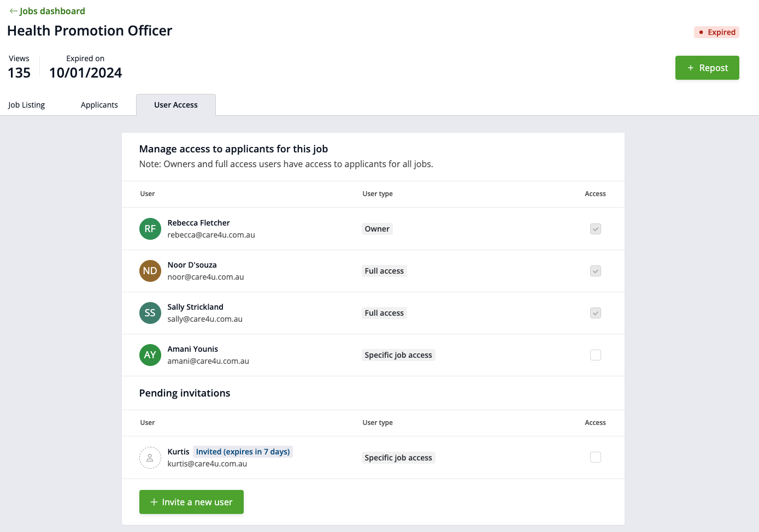The image size is (759, 532).
Task: Click the ND avatar for Noor D'souza
Action: 150,271
